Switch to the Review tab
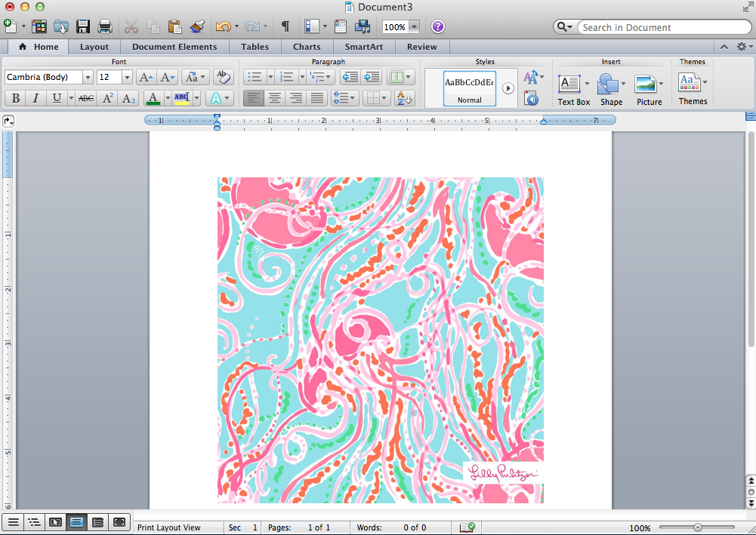This screenshot has width=756, height=535. pos(422,47)
